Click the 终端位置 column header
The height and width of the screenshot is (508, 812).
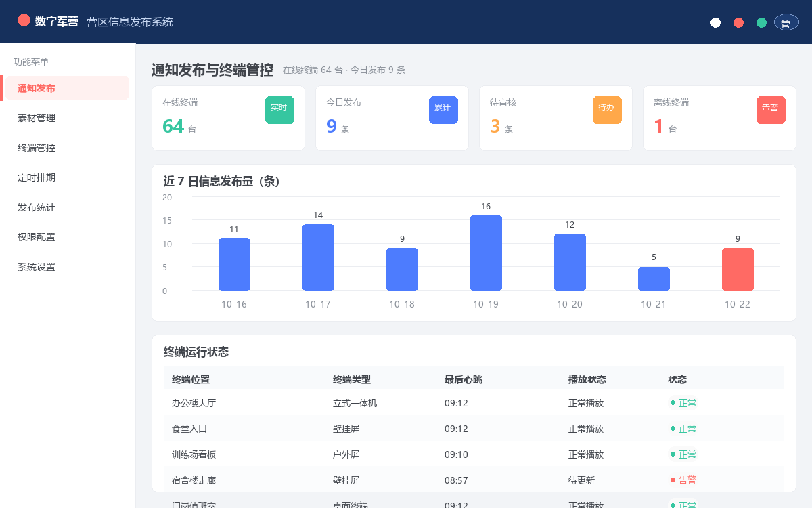(x=191, y=379)
